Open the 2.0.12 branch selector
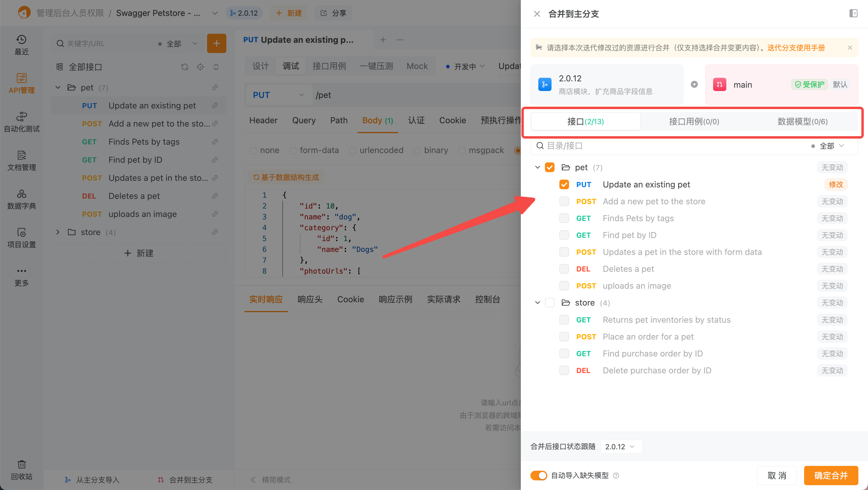Viewport: 868px width, 490px height. [x=244, y=13]
